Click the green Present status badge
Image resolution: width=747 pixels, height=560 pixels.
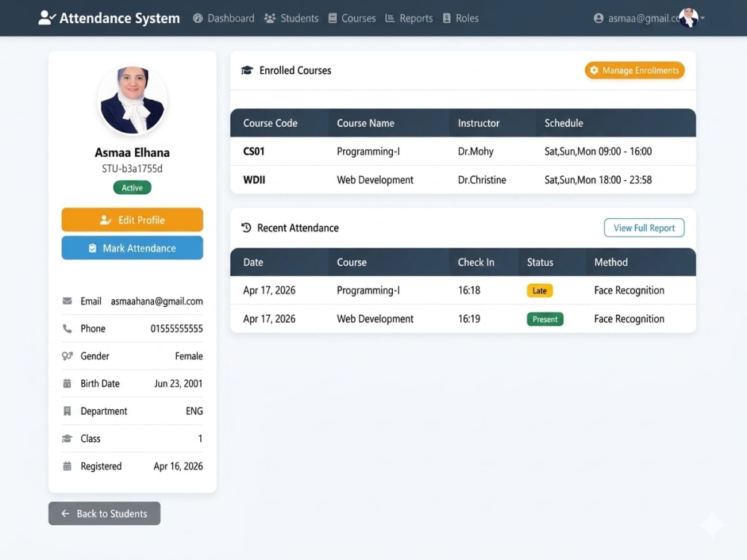pyautogui.click(x=545, y=319)
